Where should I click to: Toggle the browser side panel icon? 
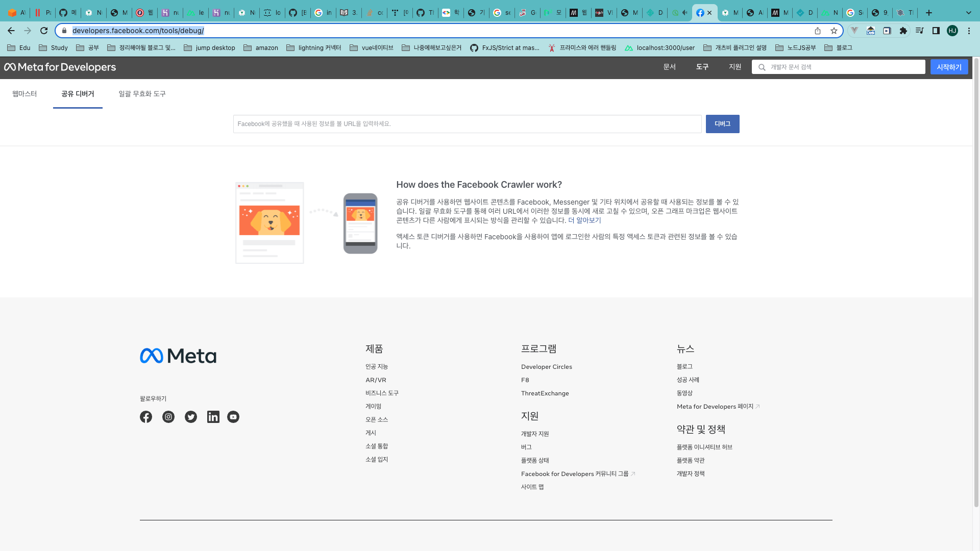pyautogui.click(x=936, y=31)
